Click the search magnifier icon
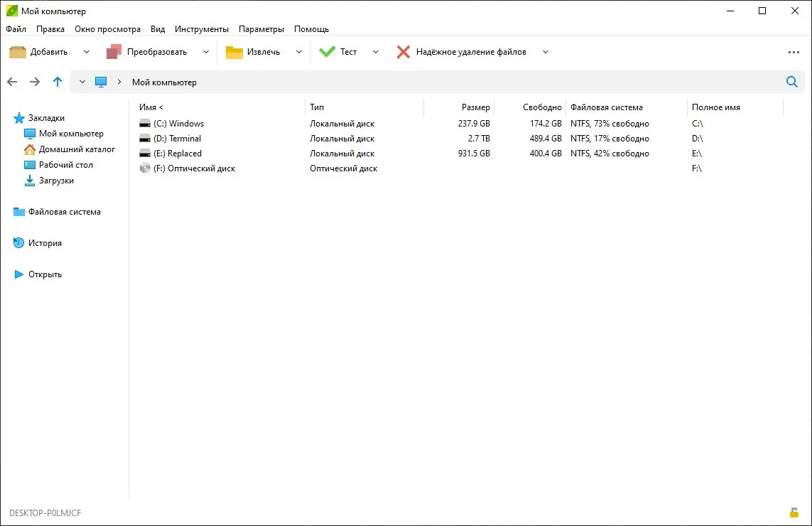Image resolution: width=812 pixels, height=526 pixels. (792, 82)
